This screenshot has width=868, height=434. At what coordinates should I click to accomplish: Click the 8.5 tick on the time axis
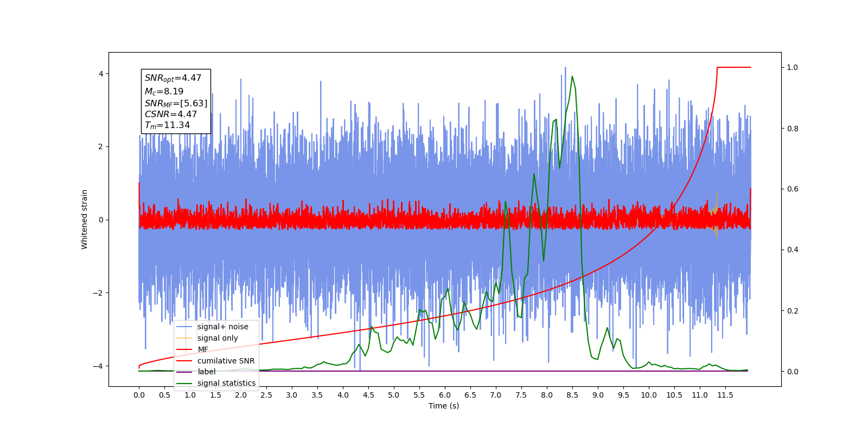572,395
